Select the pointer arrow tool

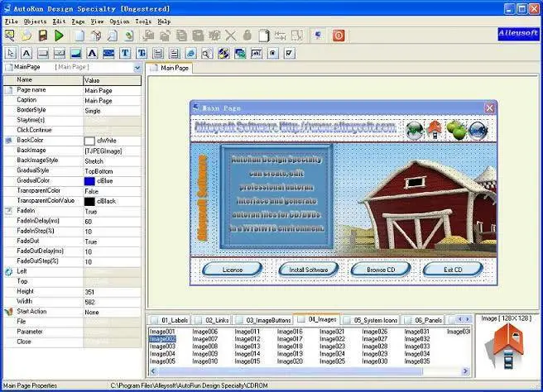11,53
